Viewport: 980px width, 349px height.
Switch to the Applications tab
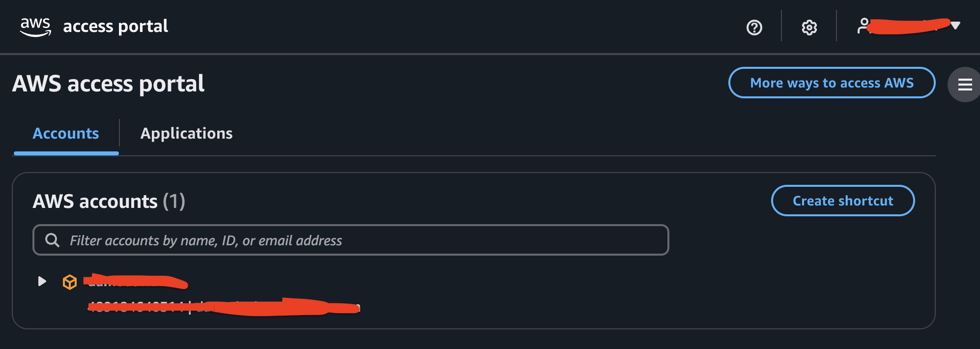pyautogui.click(x=186, y=134)
